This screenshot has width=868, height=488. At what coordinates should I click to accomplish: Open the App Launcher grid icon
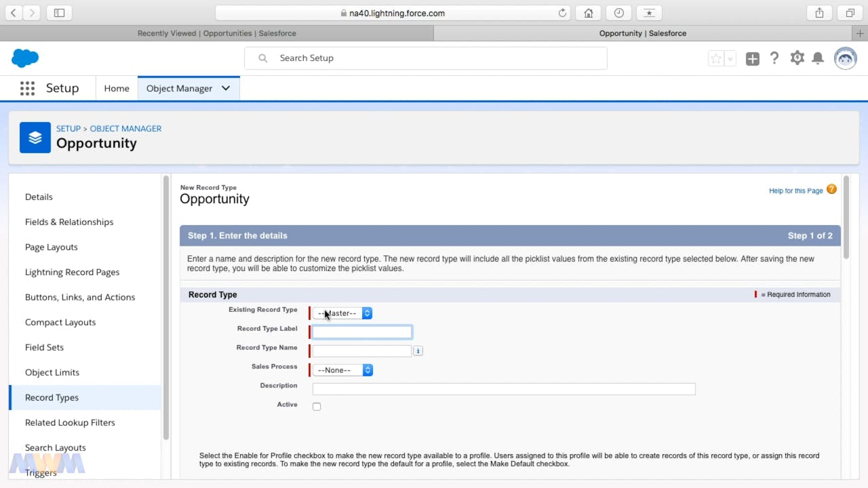coord(27,88)
